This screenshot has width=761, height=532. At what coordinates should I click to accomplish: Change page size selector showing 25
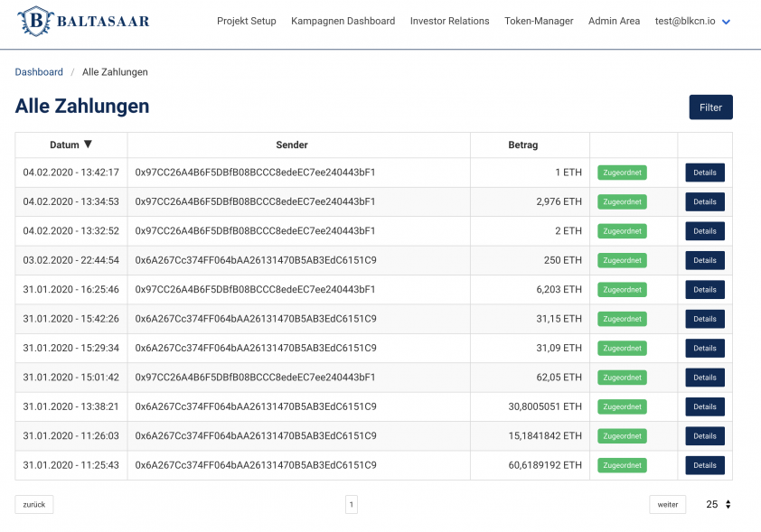click(719, 504)
